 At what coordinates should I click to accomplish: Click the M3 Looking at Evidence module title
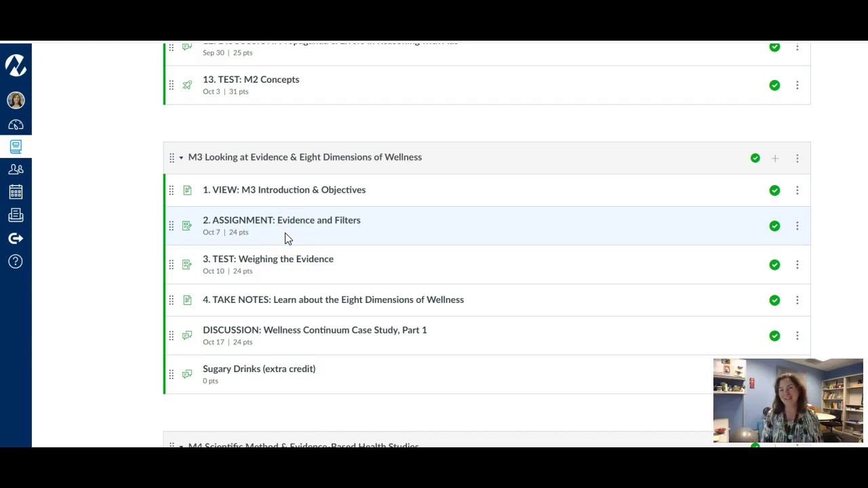click(x=305, y=157)
